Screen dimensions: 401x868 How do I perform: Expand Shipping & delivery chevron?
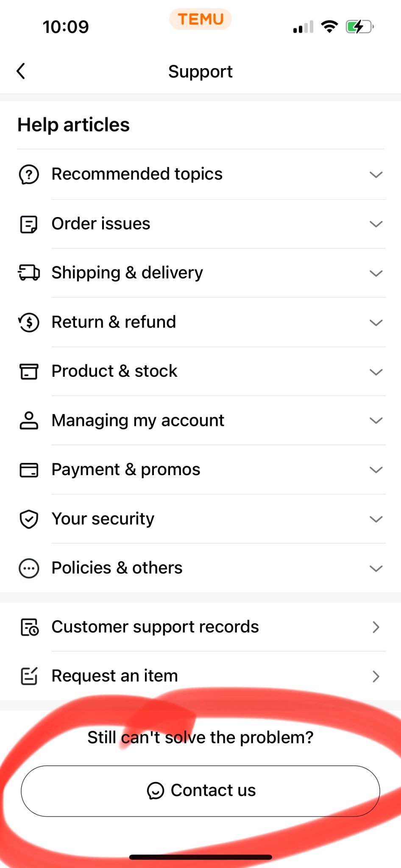(376, 273)
